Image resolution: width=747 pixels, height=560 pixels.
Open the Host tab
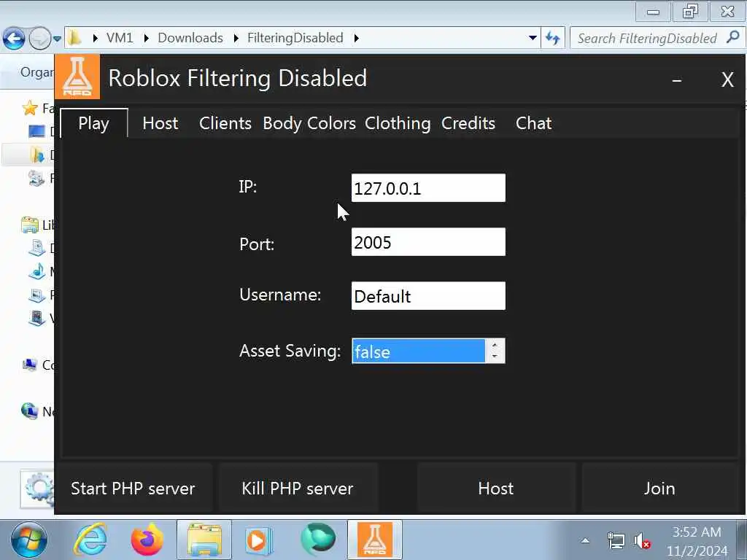tap(160, 123)
